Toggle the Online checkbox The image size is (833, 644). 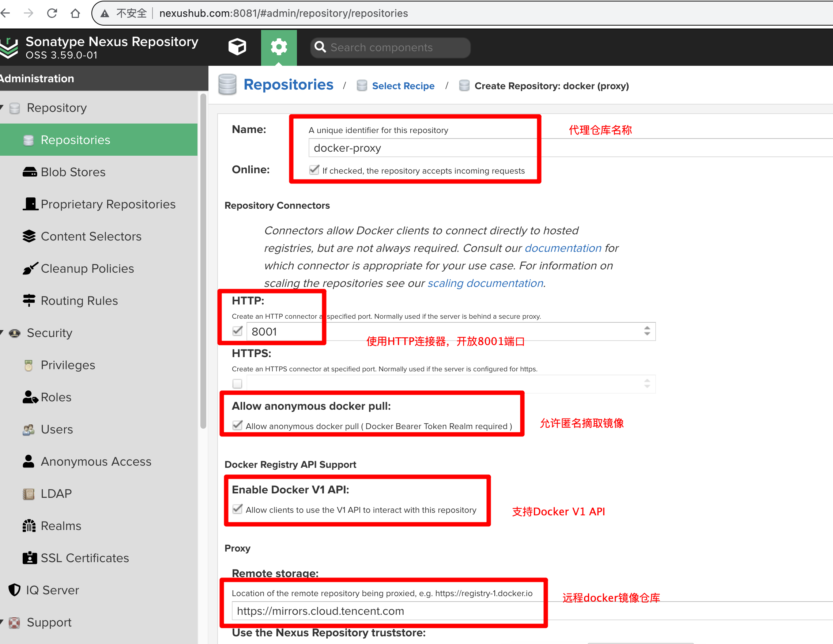click(314, 170)
